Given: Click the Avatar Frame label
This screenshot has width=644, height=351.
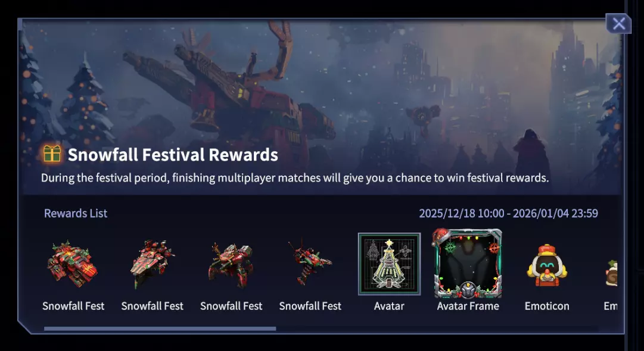Looking at the screenshot, I should [x=468, y=306].
